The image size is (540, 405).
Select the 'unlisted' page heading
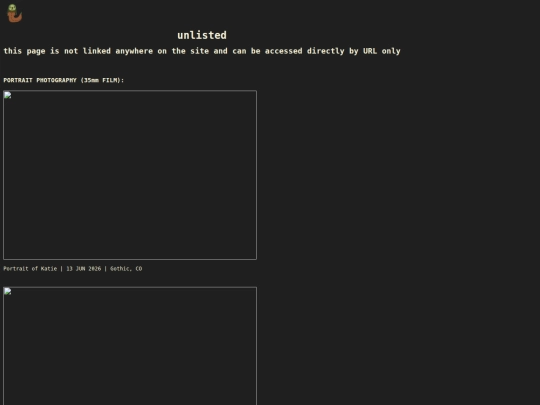tap(202, 35)
